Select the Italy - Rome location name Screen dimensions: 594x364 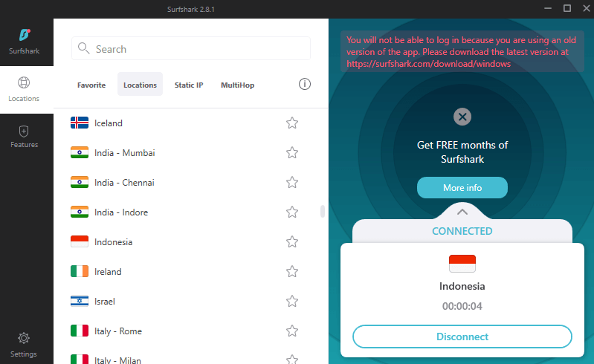[x=118, y=331]
